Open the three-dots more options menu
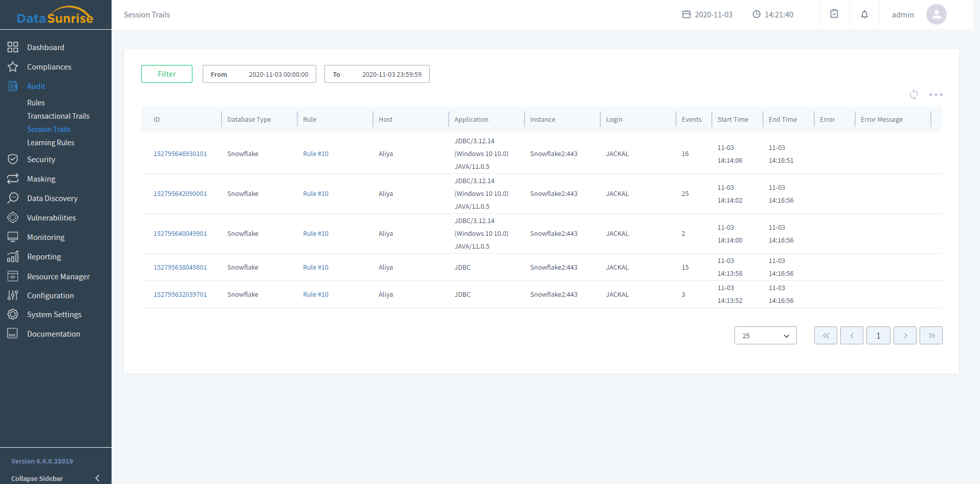Screen dimensions: 980x484 (935, 95)
